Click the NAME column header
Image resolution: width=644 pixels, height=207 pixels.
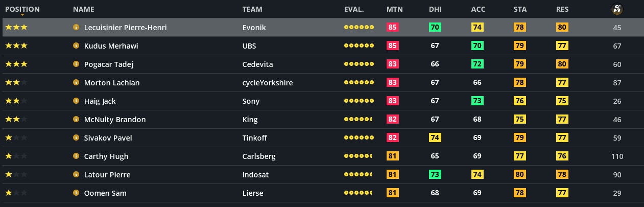[83, 9]
